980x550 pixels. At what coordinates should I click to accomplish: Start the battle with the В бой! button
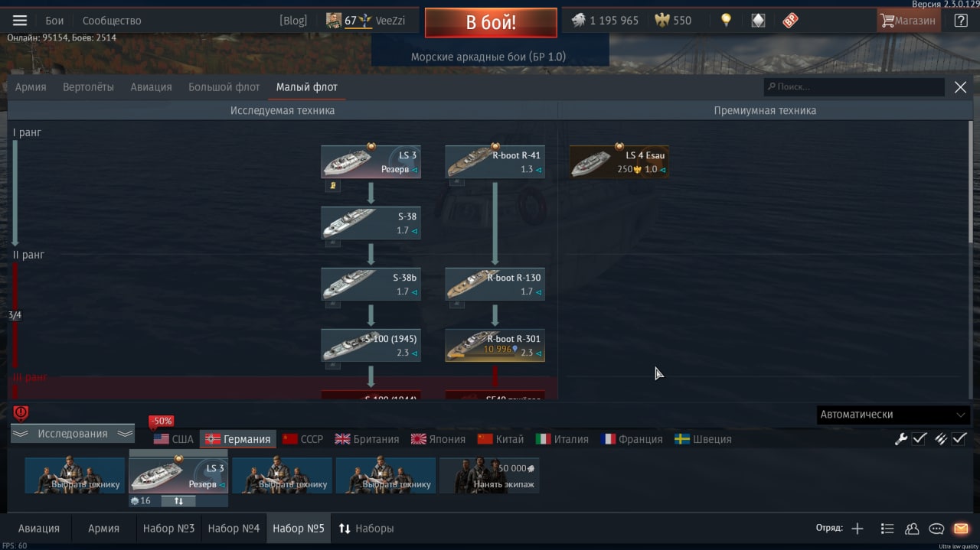point(491,22)
